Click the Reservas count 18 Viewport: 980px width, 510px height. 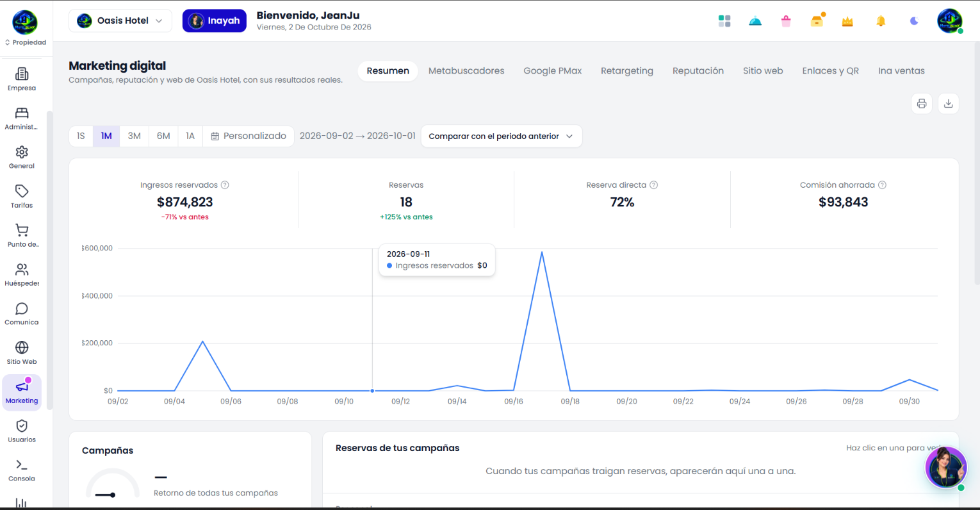point(406,202)
